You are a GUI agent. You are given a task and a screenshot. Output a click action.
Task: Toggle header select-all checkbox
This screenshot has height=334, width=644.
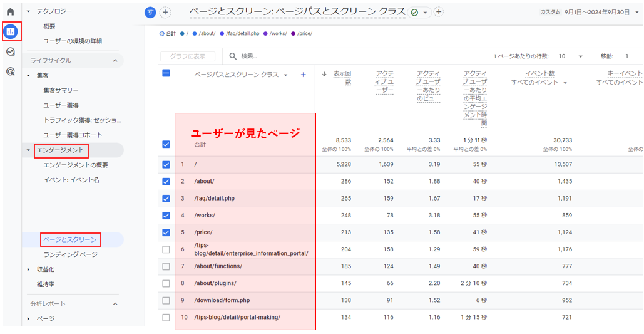166,73
